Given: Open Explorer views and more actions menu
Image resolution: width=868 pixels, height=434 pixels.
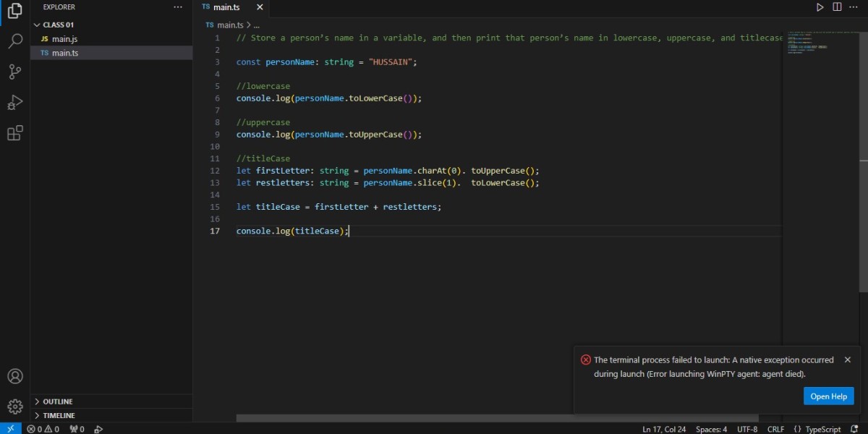Looking at the screenshot, I should [x=179, y=7].
